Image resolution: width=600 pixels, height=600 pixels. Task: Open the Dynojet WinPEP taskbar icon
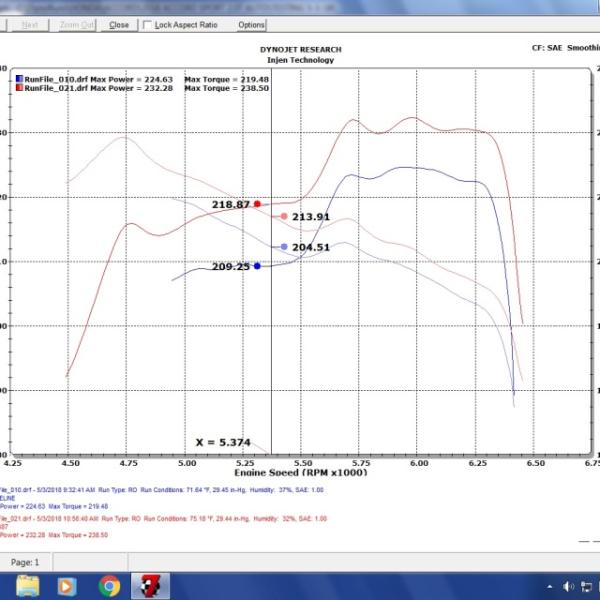pos(151,586)
